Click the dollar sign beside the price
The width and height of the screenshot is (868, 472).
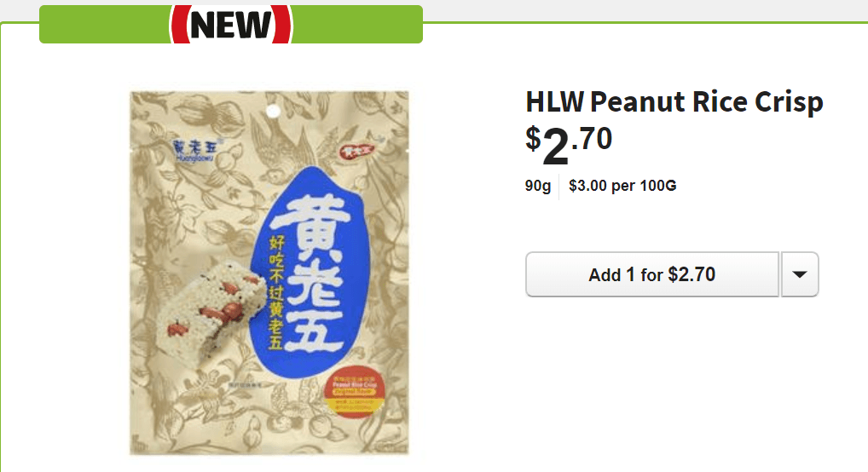(533, 138)
